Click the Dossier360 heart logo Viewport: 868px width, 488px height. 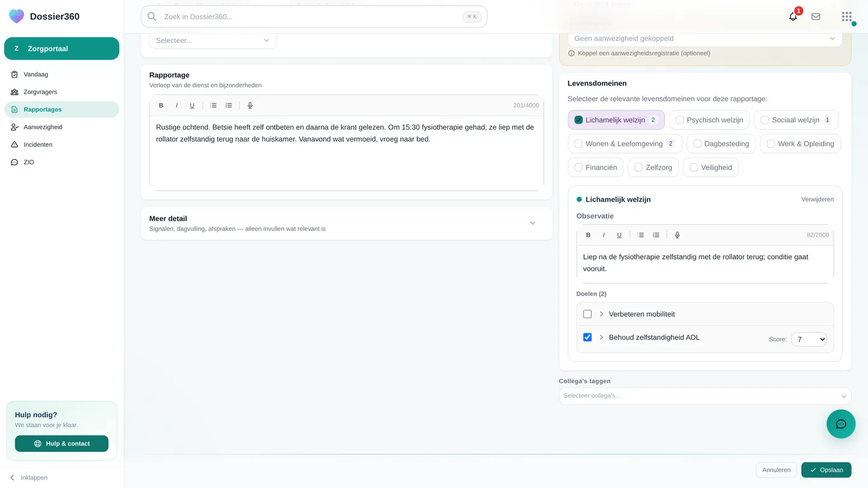tap(17, 16)
